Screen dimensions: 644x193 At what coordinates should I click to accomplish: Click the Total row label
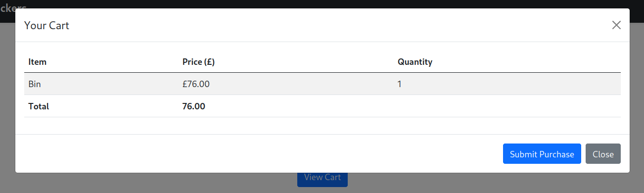(x=39, y=106)
